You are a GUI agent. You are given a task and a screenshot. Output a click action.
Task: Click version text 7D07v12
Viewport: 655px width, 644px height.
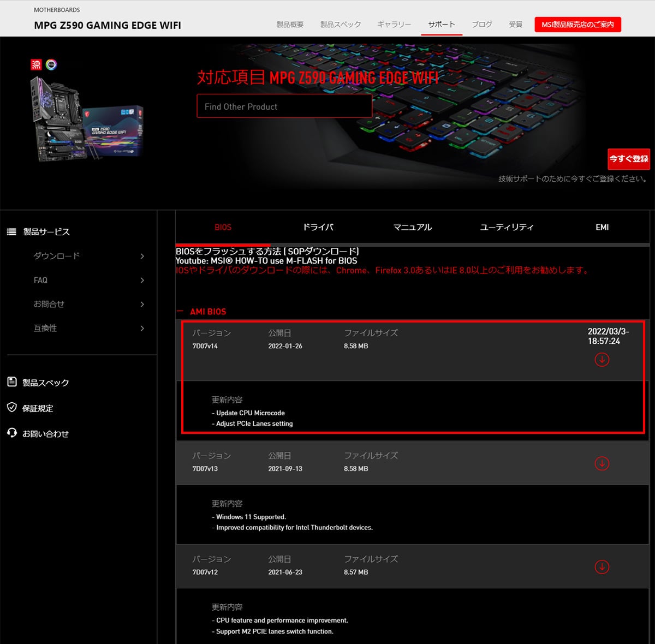pyautogui.click(x=205, y=573)
